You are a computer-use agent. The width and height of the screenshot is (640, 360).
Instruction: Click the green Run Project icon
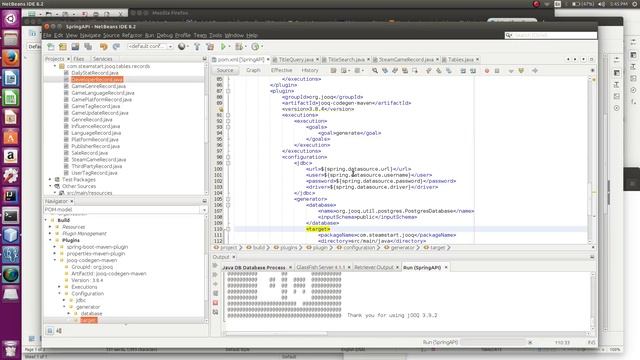tap(223, 47)
